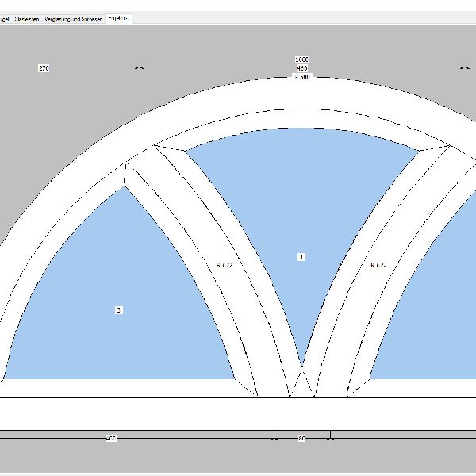Viewport: 476px width, 476px height.
Task: Click the small marker right of the 270 label
Action: coord(140,68)
